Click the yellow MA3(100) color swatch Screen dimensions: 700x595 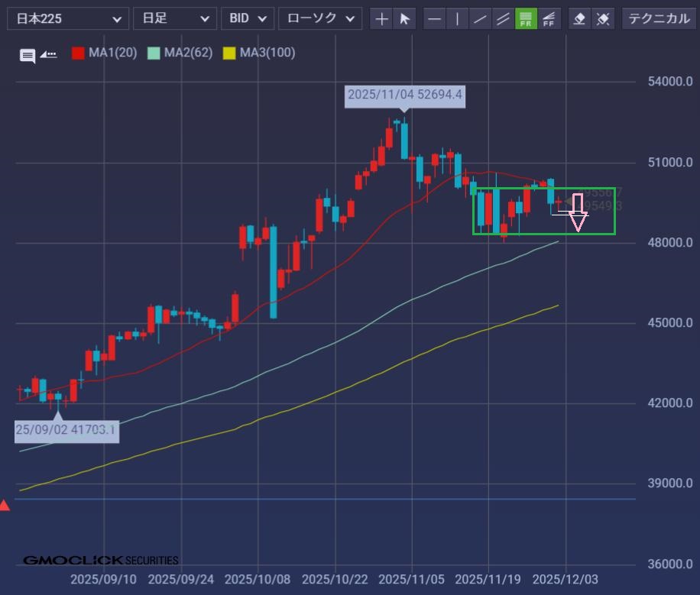[229, 53]
